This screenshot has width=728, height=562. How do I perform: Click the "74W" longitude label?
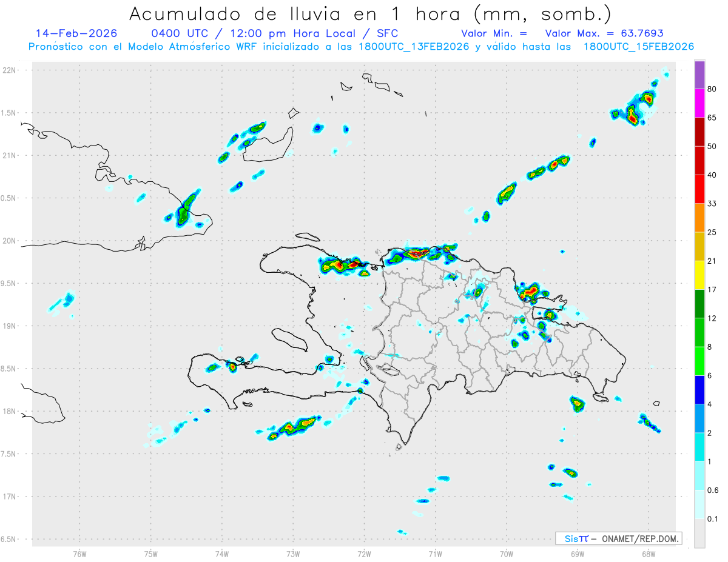(x=221, y=554)
